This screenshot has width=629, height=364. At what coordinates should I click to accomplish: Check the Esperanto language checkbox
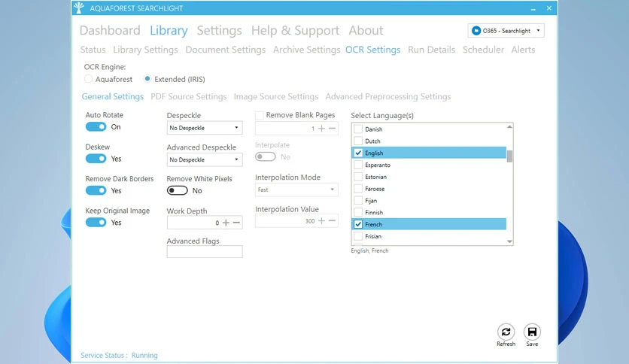tap(358, 165)
